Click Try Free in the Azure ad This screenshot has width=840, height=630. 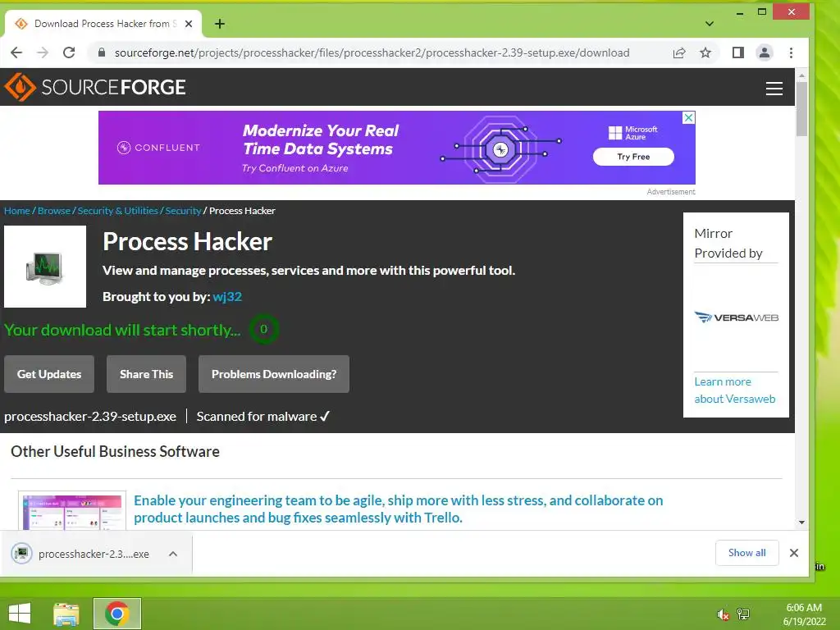pyautogui.click(x=633, y=157)
